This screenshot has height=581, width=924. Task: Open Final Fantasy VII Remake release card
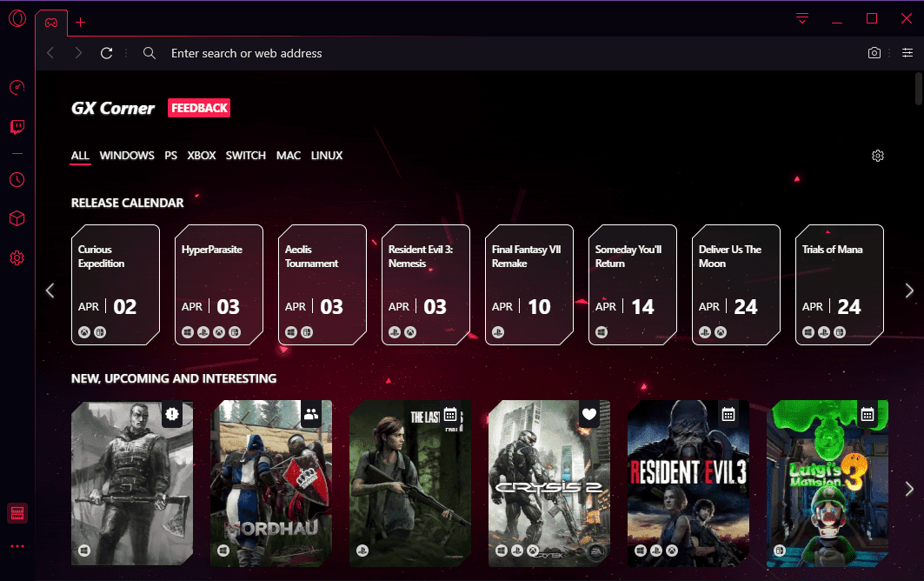(529, 285)
